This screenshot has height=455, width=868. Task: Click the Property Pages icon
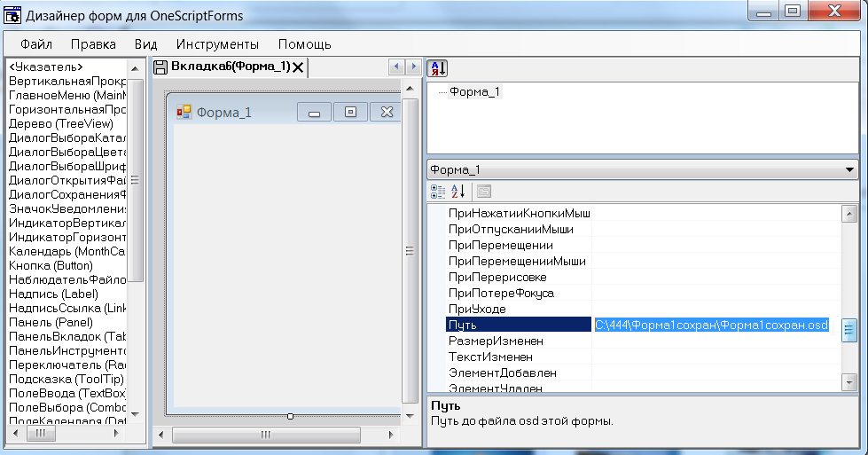pyautogui.click(x=484, y=191)
